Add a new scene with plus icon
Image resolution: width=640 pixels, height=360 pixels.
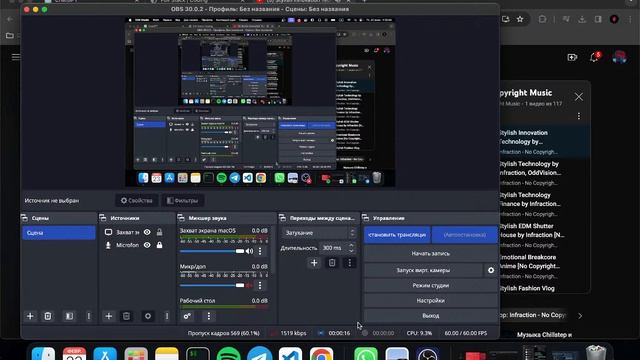30,316
